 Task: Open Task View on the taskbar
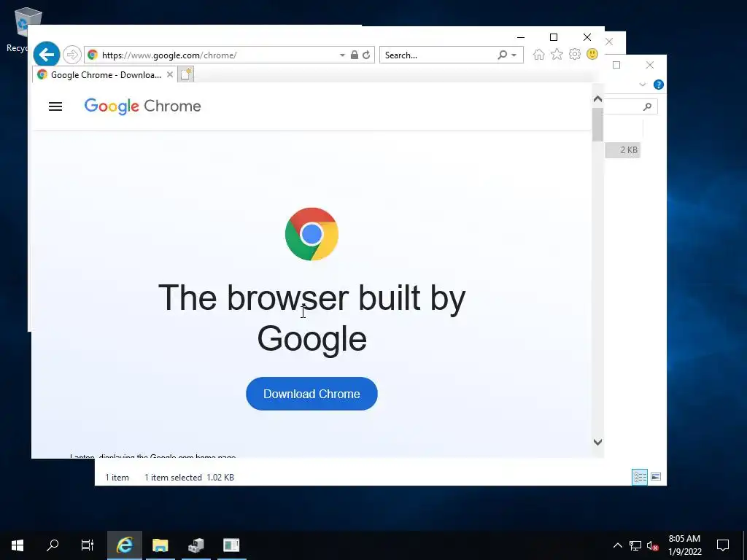coord(88,545)
